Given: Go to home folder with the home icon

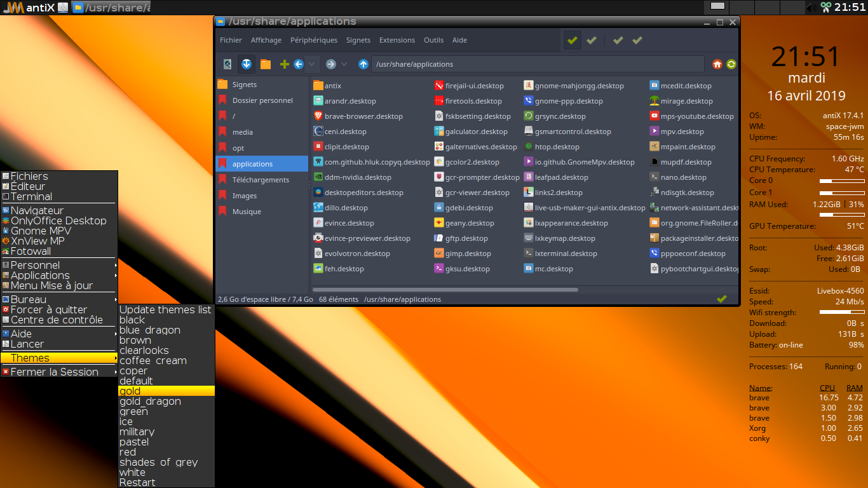Looking at the screenshot, I should click(x=717, y=64).
